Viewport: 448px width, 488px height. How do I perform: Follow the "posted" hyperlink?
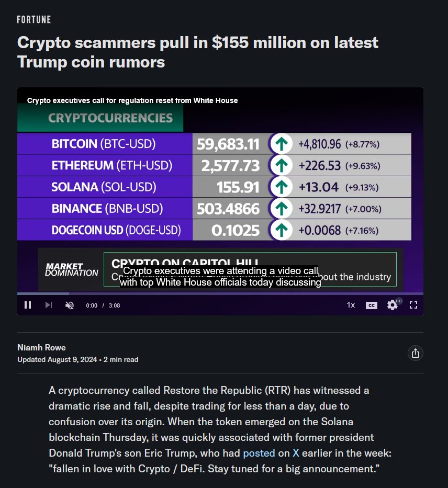(x=259, y=453)
